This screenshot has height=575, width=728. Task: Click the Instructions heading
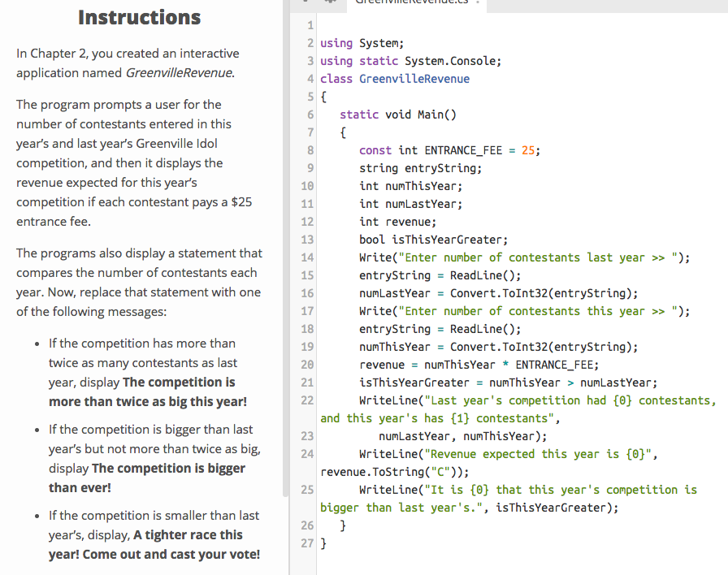[x=139, y=17]
